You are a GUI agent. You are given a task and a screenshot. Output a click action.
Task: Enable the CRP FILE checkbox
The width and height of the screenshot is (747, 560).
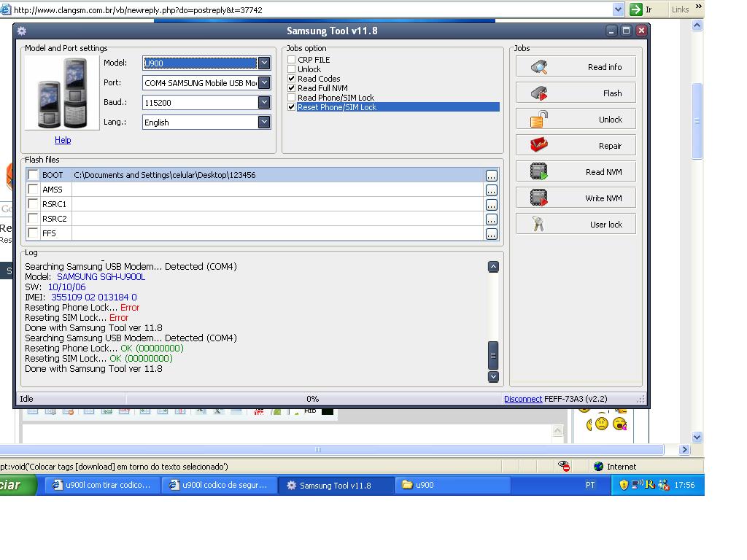(x=292, y=60)
